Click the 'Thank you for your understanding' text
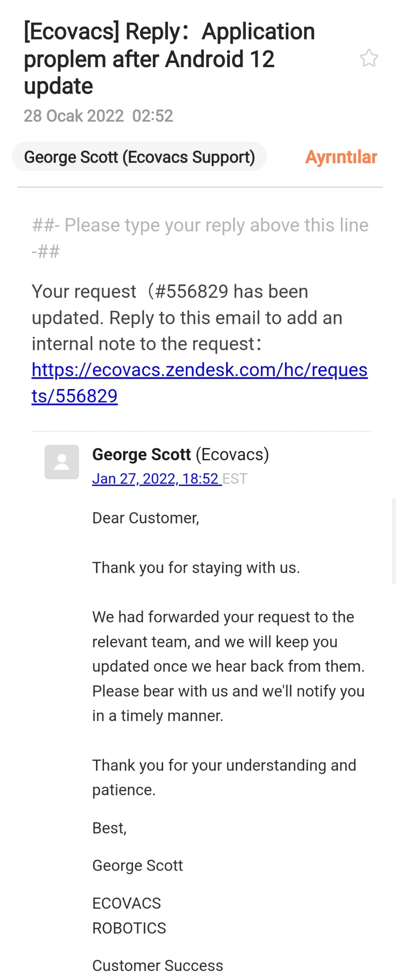The image size is (400, 980). pyautogui.click(x=224, y=777)
